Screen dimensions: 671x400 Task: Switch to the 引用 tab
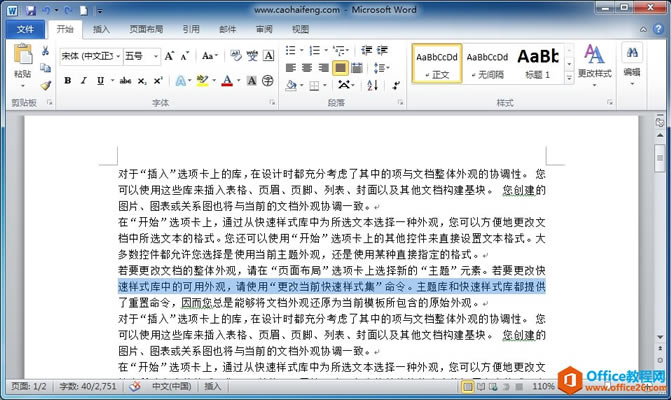191,29
